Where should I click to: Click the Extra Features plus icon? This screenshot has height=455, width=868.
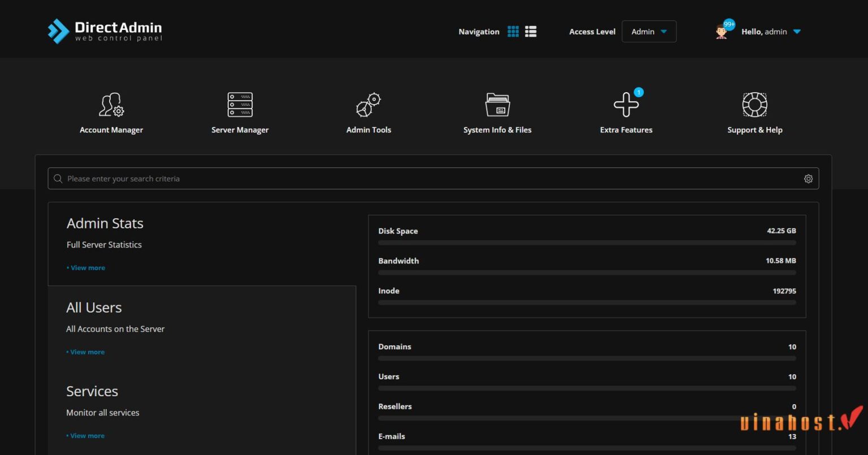[626, 105]
